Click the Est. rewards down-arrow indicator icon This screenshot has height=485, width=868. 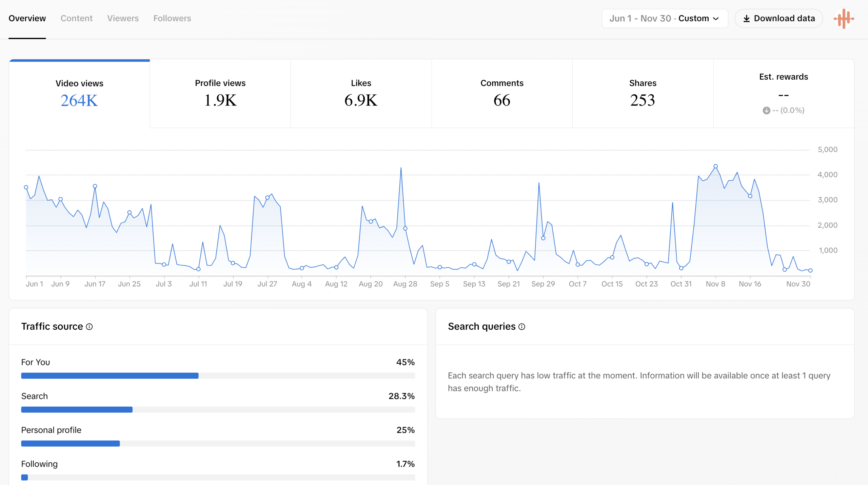[766, 111]
